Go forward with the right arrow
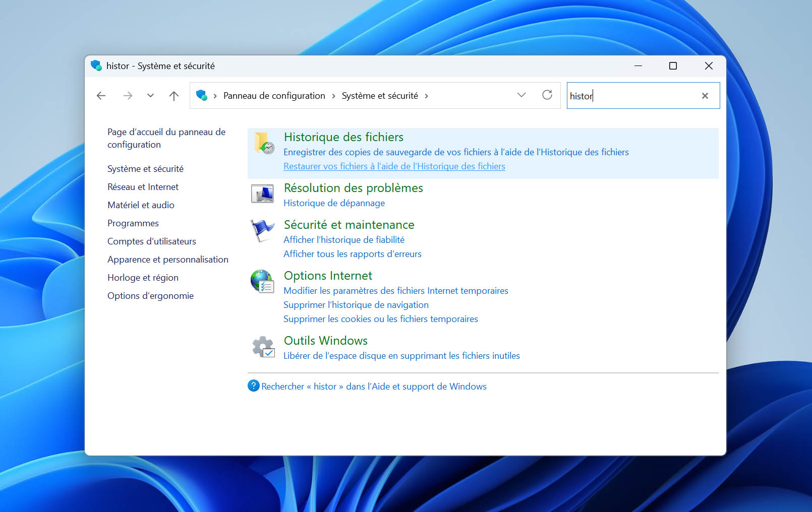Viewport: 812px width, 512px height. coord(128,96)
